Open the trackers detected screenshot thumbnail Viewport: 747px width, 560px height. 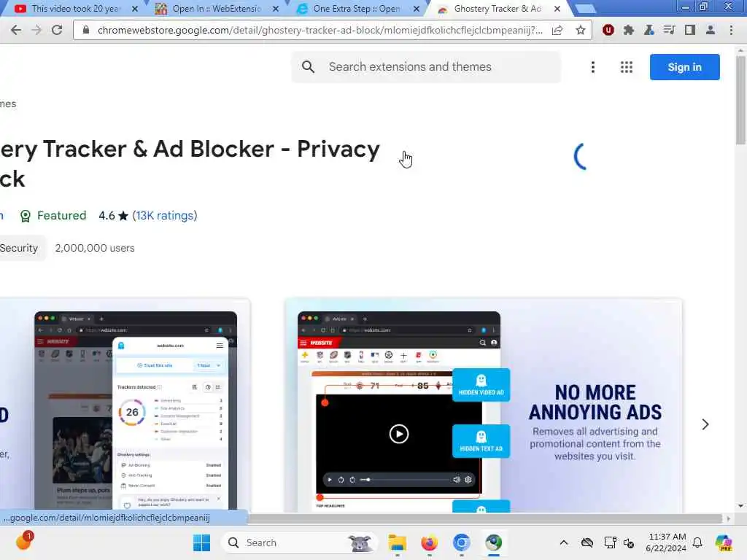(x=125, y=405)
